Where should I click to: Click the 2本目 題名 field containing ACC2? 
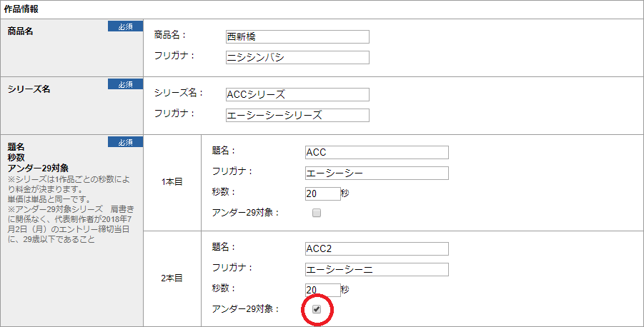(x=377, y=248)
